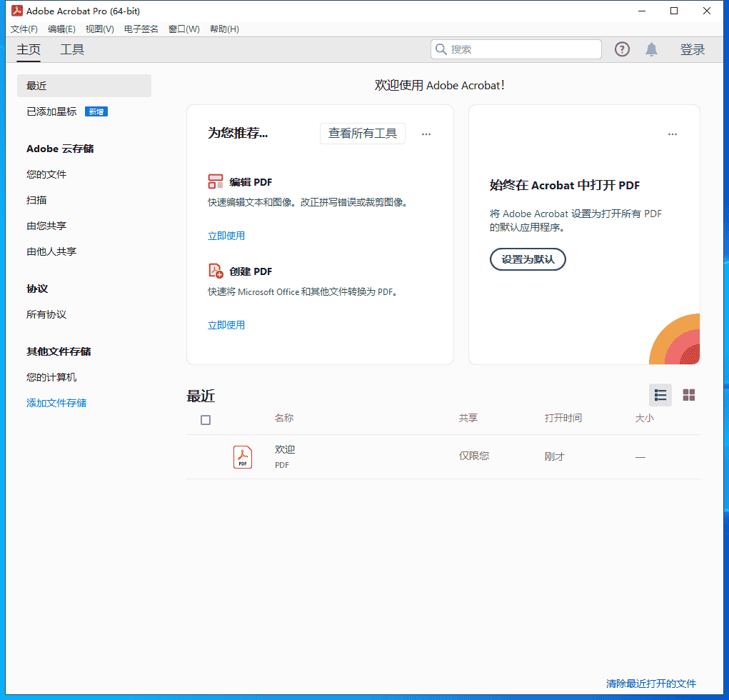Screen dimensions: 729x700
Task: Switch to thumbnail grid view
Action: tap(689, 395)
